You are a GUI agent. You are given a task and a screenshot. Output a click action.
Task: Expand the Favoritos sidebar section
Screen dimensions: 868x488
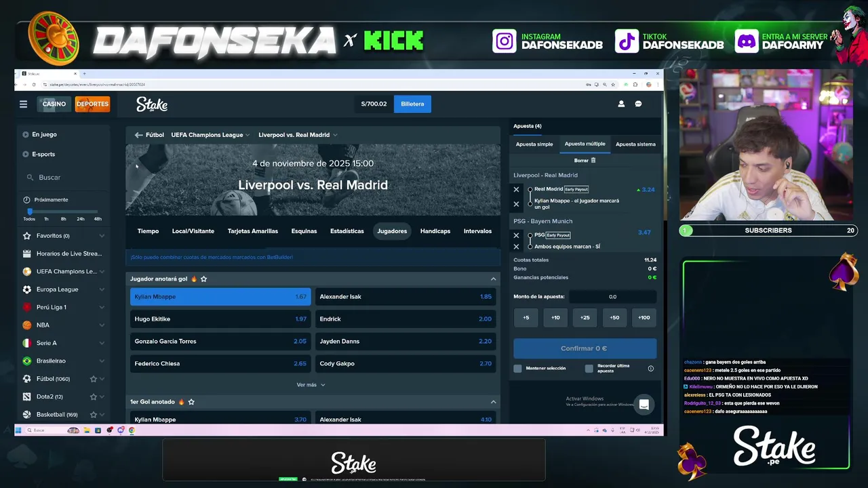tap(102, 236)
